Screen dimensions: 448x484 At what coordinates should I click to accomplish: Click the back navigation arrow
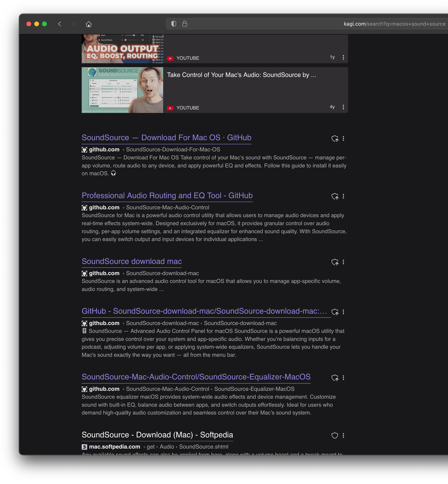click(59, 24)
